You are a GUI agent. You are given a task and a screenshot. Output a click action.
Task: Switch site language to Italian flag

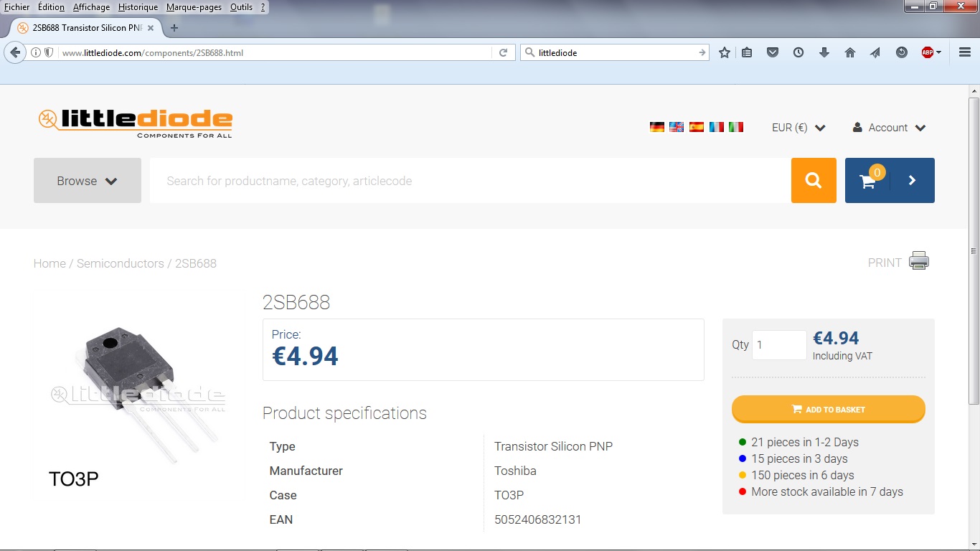click(736, 127)
